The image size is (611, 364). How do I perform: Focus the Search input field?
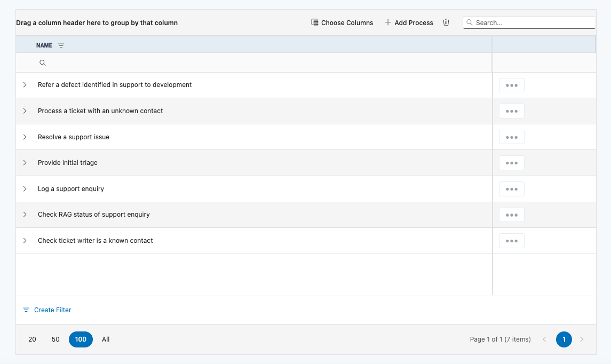click(529, 22)
